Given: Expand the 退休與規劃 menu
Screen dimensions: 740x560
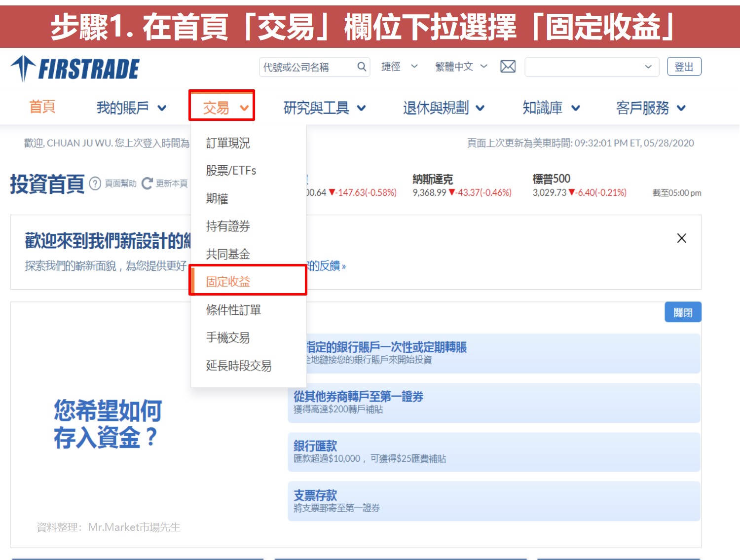Looking at the screenshot, I should (444, 108).
